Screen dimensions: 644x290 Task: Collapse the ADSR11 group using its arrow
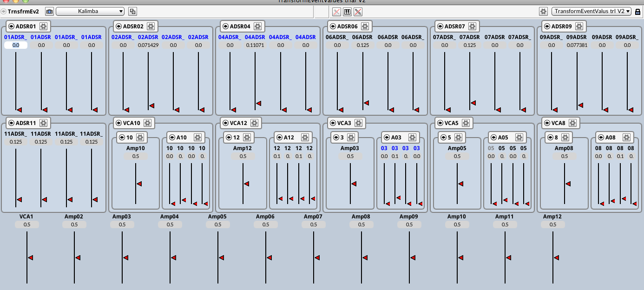pyautogui.click(x=11, y=123)
